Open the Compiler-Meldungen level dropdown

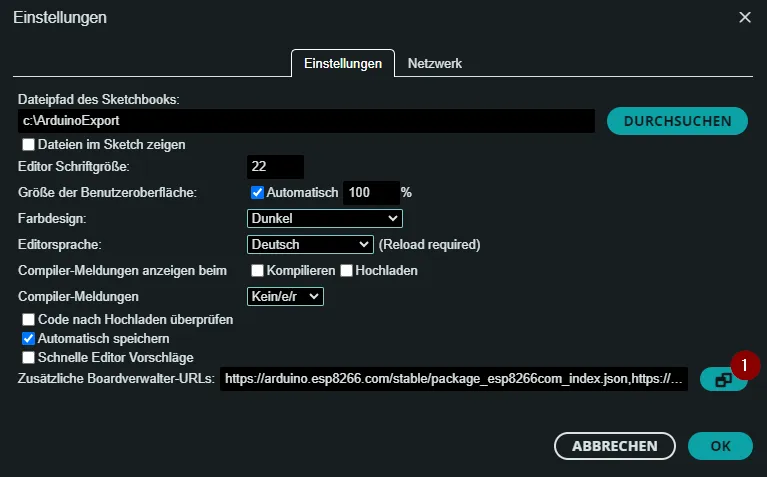click(285, 296)
